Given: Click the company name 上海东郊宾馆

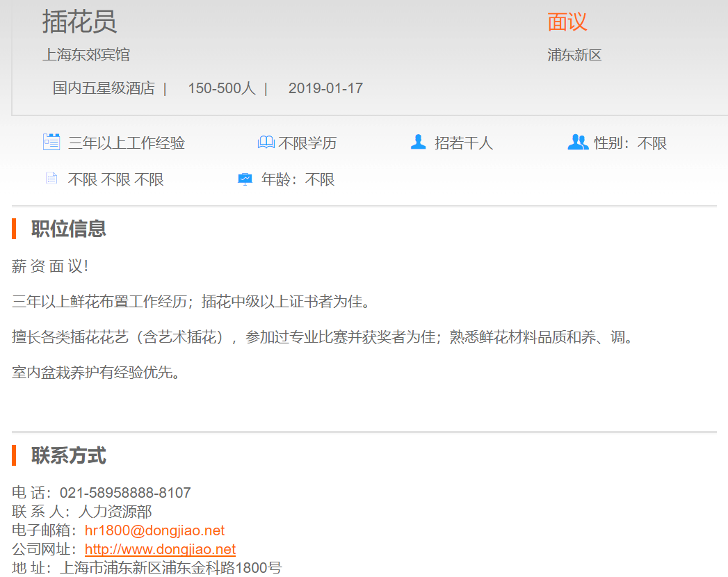Looking at the screenshot, I should click(x=86, y=55).
